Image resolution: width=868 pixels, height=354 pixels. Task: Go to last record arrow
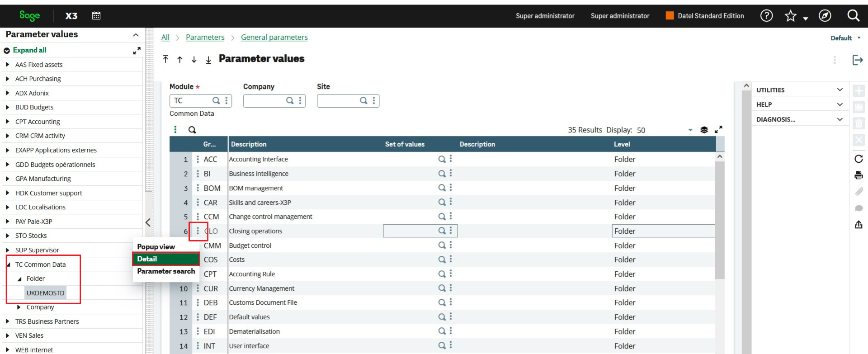[208, 60]
